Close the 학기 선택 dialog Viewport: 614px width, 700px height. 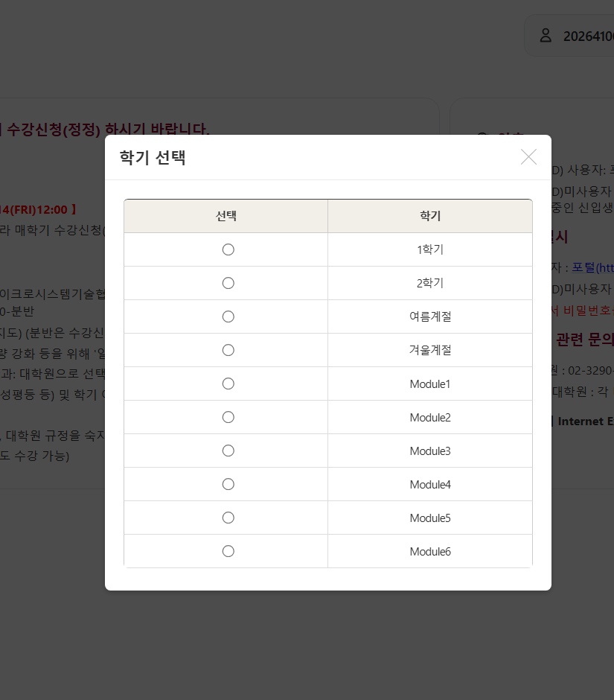[x=528, y=156]
